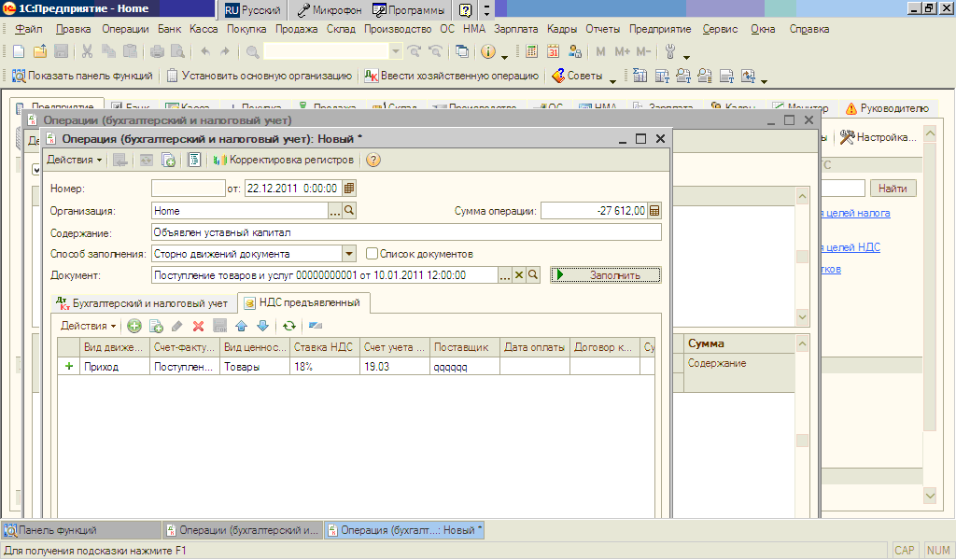Move the row up with the blue arrow
Screen dimensions: 956x560
[242, 326]
